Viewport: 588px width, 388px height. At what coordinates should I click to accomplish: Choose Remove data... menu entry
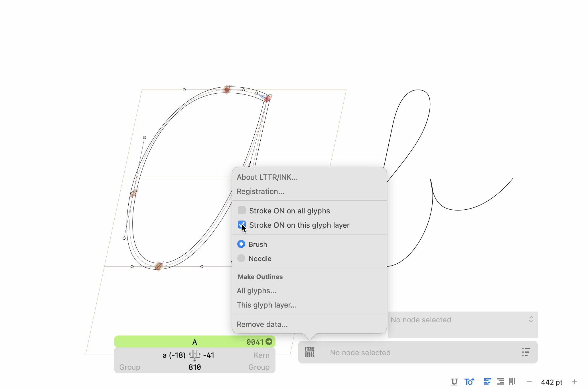tap(262, 324)
